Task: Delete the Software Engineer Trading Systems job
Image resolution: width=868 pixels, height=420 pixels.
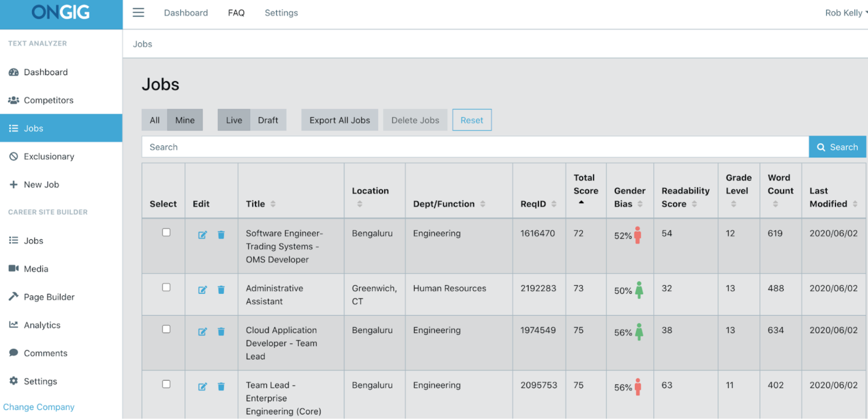Action: click(221, 235)
